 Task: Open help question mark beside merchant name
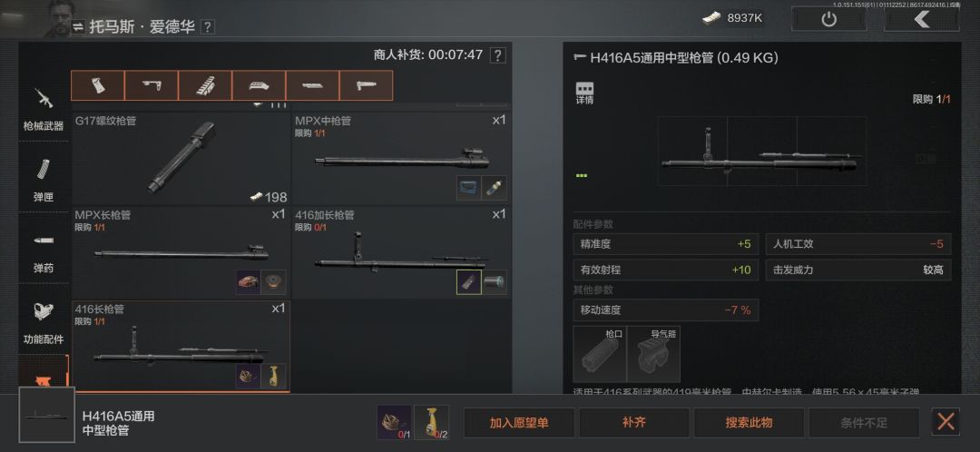pos(208,27)
